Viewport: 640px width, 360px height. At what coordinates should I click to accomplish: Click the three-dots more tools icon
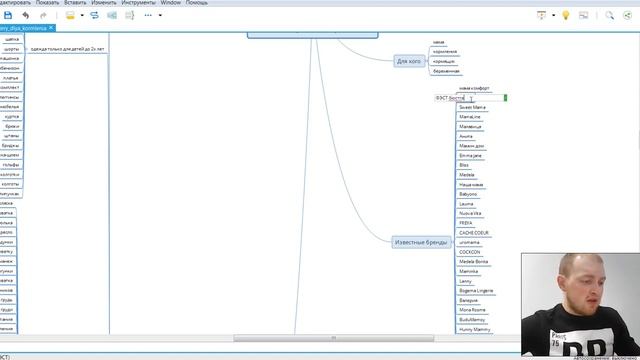[x=148, y=16]
